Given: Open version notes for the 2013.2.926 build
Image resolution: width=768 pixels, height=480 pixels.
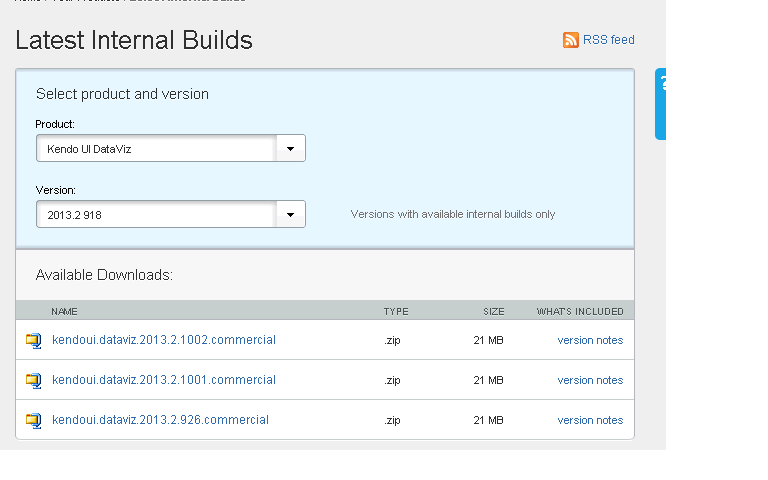Looking at the screenshot, I should pos(590,421).
